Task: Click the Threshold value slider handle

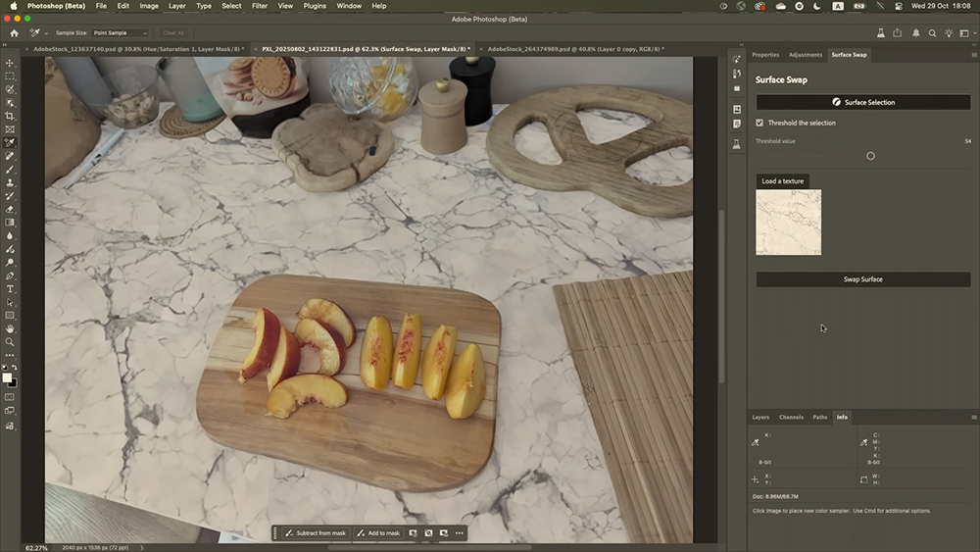Action: coord(870,156)
